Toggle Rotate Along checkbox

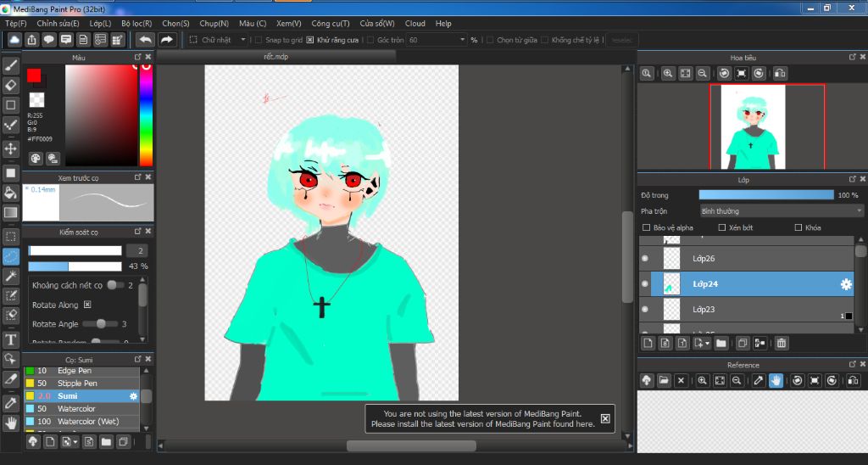[x=87, y=305]
